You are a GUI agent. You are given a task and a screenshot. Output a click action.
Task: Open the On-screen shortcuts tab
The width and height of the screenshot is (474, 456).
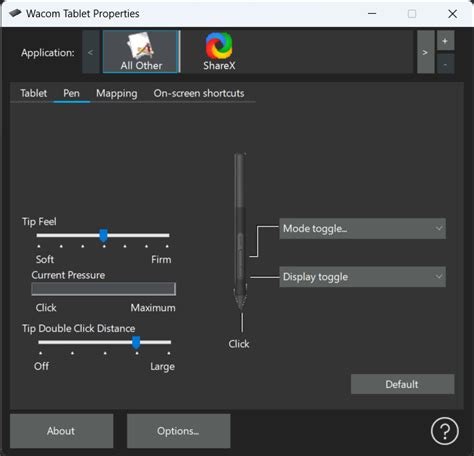[199, 93]
